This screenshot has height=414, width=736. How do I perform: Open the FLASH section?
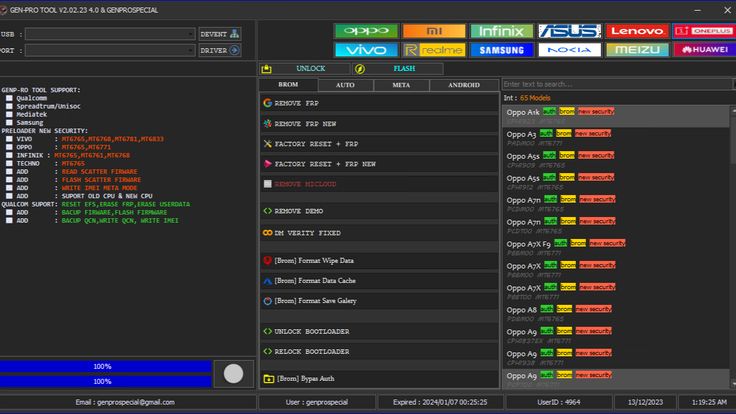[x=398, y=69]
